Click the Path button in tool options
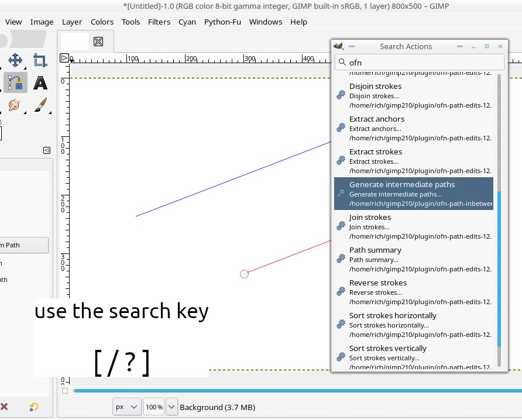The width and height of the screenshot is (522, 420). click(x=24, y=245)
